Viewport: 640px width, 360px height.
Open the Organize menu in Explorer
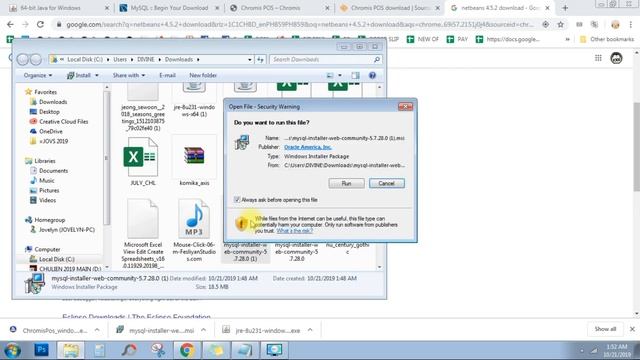38,76
